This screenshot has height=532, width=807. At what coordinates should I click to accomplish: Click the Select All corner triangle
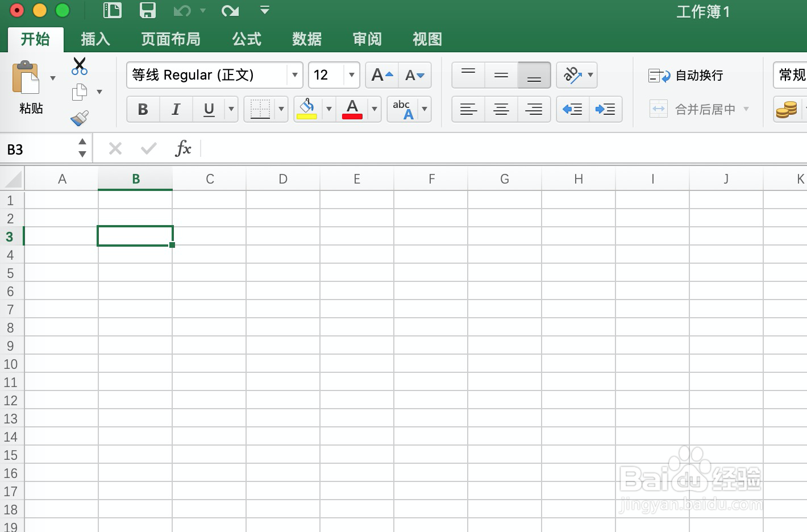13,179
